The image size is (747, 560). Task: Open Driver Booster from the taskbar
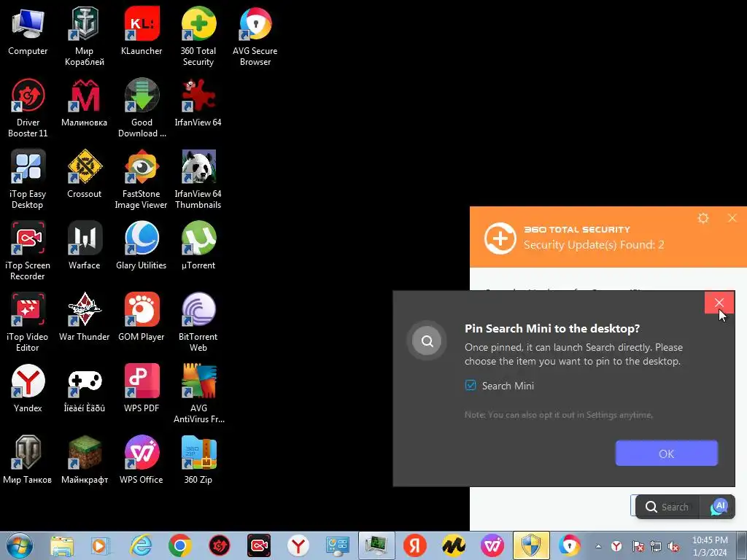click(219, 545)
